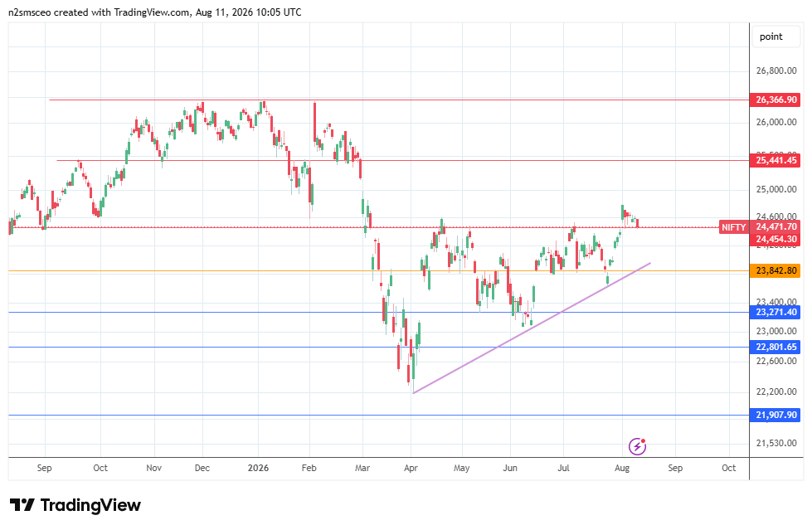Click the Aug label on time axis
The height and width of the screenshot is (530, 812).
tap(622, 468)
